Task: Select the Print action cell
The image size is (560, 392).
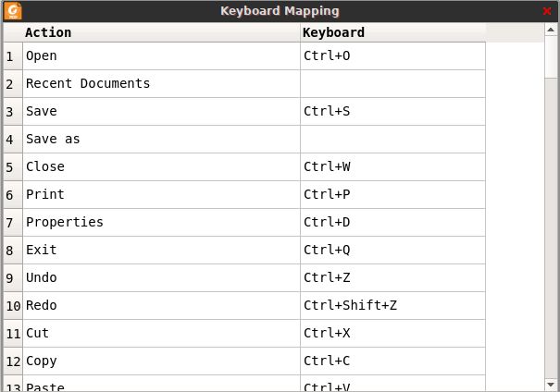Action: point(161,195)
